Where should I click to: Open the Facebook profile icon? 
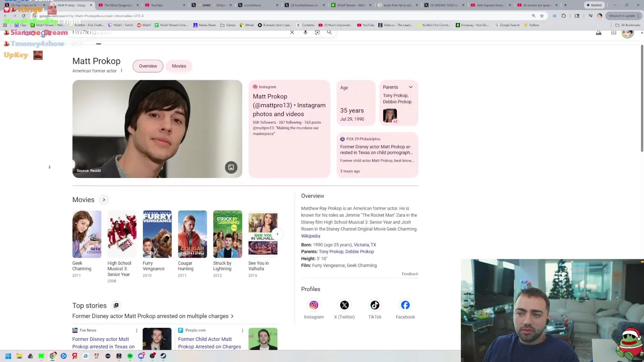click(x=405, y=305)
